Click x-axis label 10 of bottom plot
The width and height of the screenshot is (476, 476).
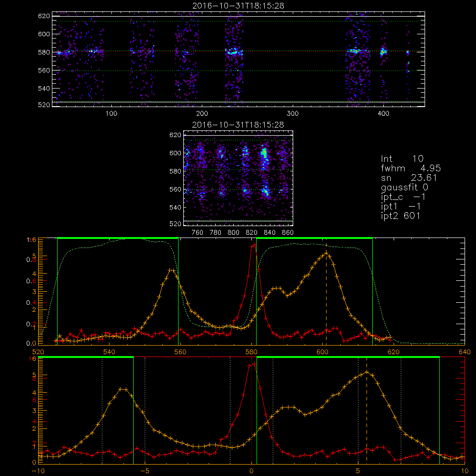pyautogui.click(x=465, y=471)
